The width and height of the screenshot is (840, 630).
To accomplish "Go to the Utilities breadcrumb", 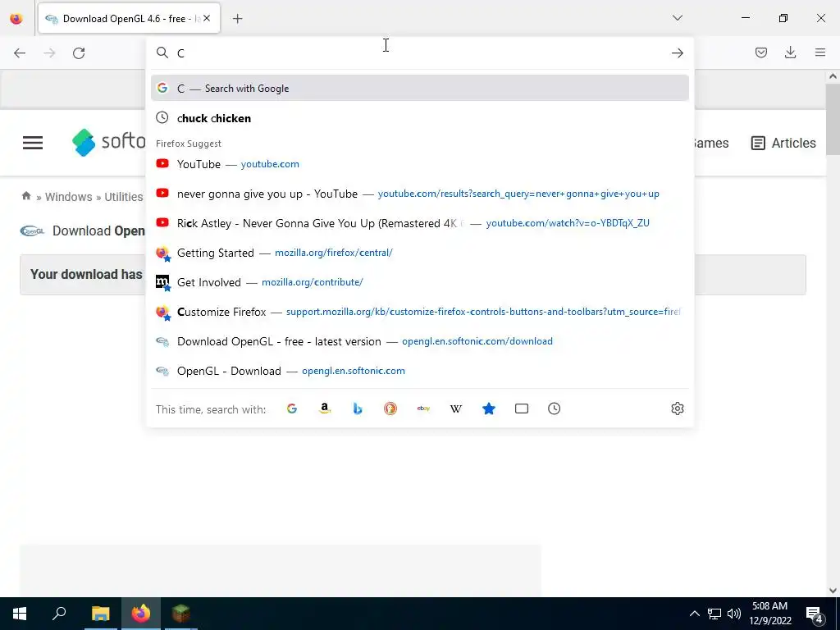I will (124, 197).
